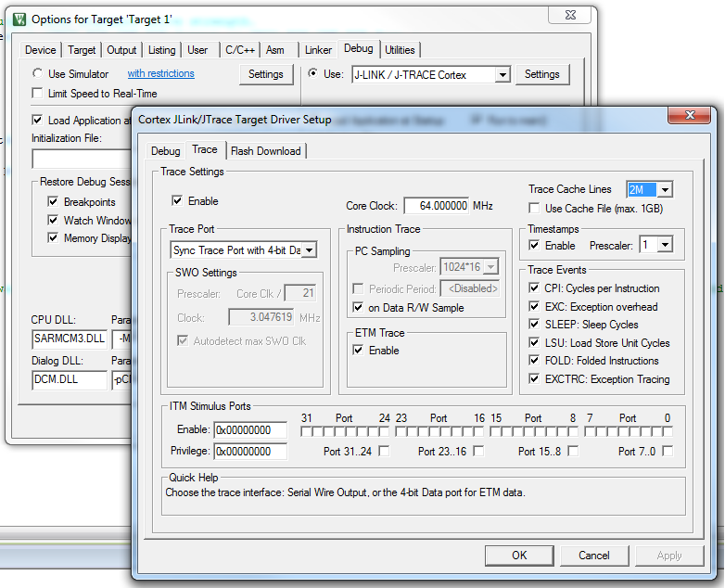Toggle the ETM Trace Enable checkbox
725x588 pixels.
(x=358, y=351)
